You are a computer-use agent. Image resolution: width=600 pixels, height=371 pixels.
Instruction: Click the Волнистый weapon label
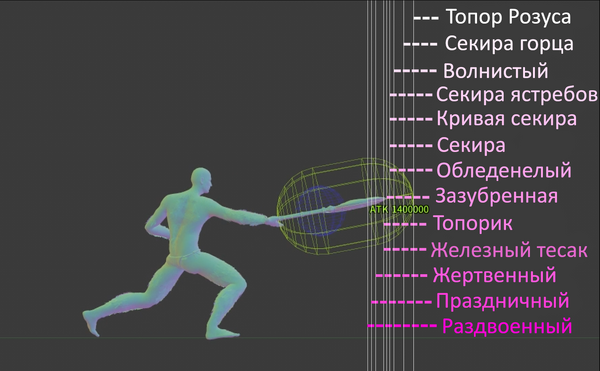click(x=496, y=71)
